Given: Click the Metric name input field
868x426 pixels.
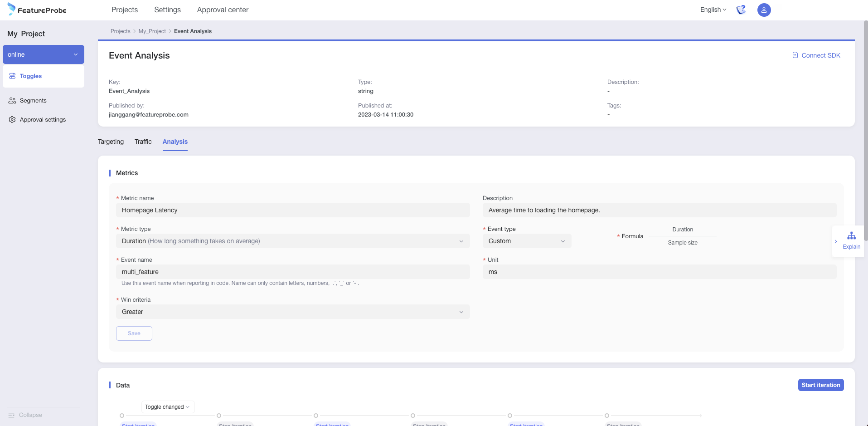Looking at the screenshot, I should 293,210.
